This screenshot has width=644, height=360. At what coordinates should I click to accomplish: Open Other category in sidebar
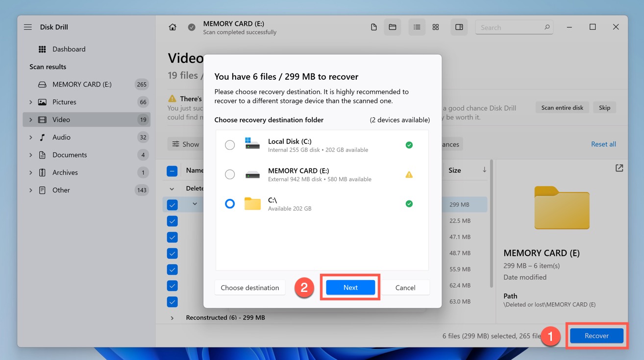86,190
